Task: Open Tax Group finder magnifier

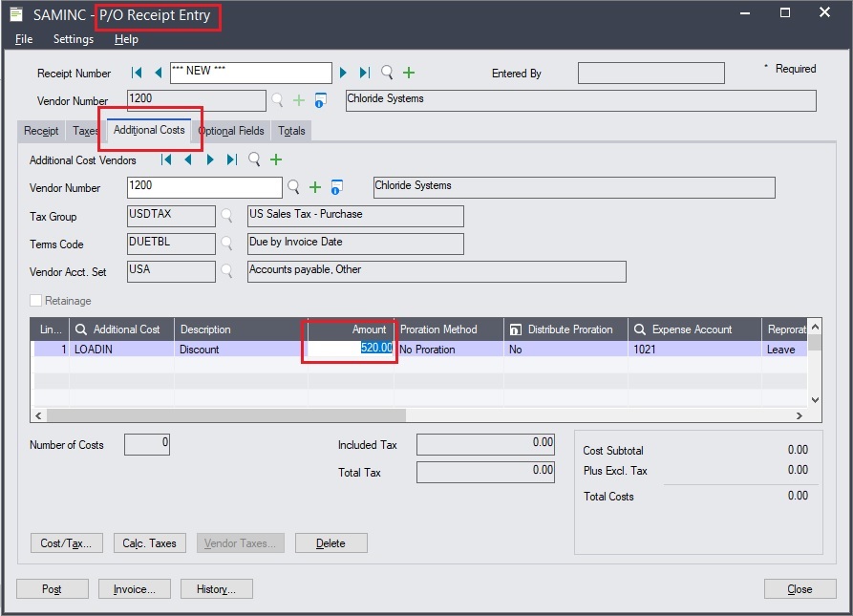Action: (226, 216)
